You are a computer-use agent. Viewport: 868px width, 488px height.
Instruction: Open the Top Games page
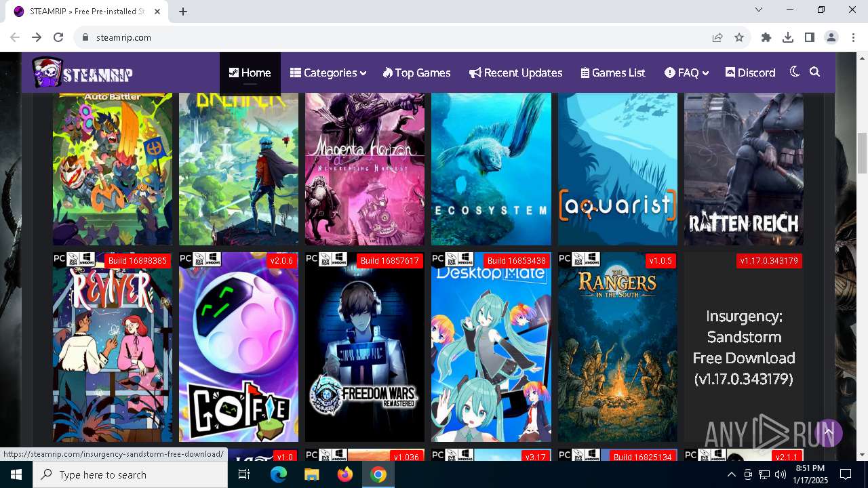coord(416,73)
